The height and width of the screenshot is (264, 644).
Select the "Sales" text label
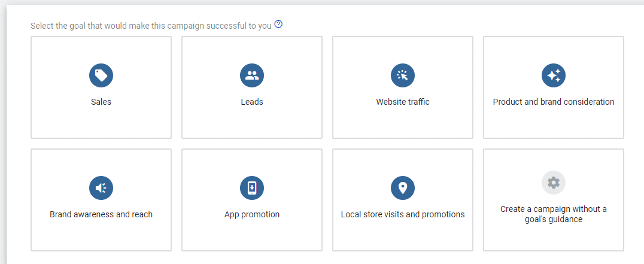click(x=101, y=102)
